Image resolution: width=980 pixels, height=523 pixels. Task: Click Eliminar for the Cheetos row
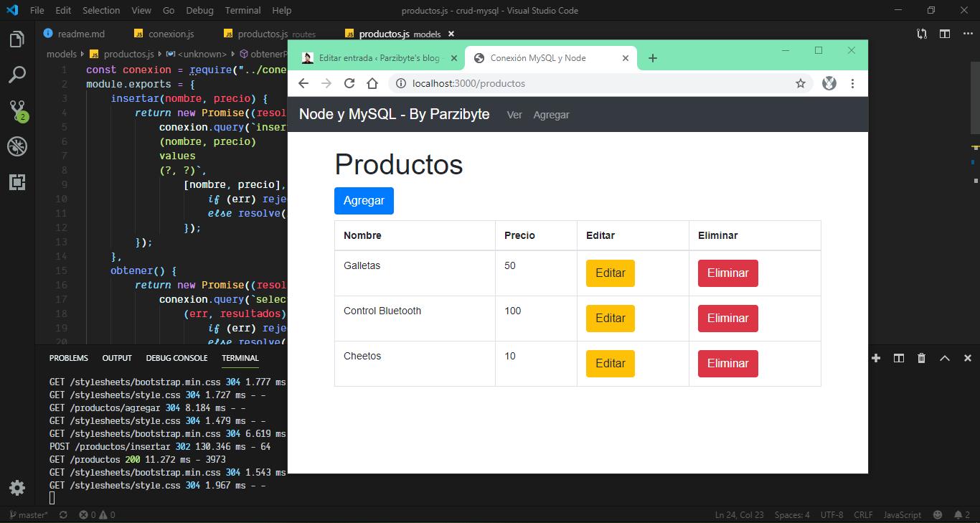point(727,364)
